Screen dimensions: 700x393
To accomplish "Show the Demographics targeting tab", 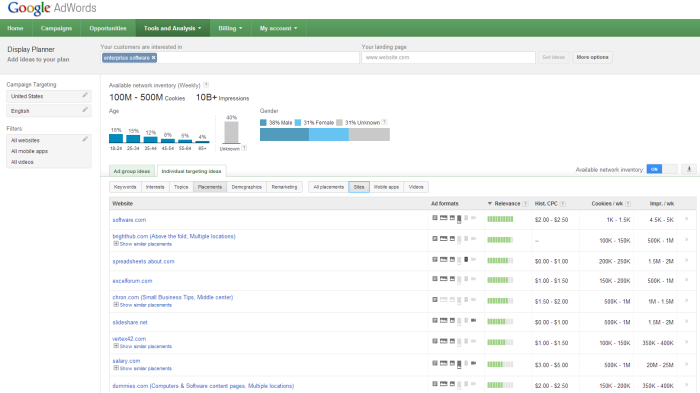I will [x=247, y=187].
